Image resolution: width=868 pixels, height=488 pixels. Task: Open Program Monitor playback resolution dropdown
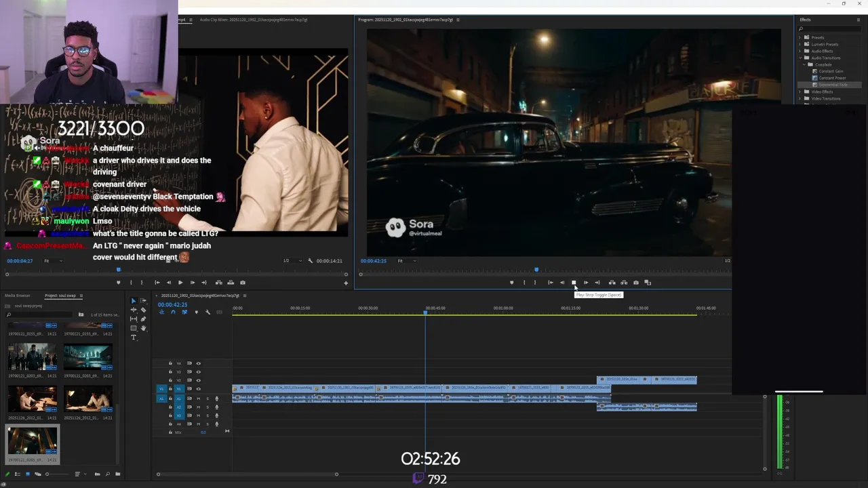(x=727, y=261)
